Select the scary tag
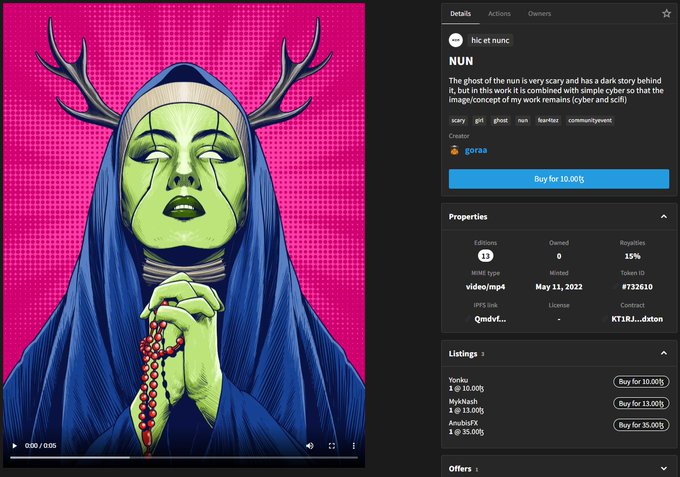 [x=458, y=121]
